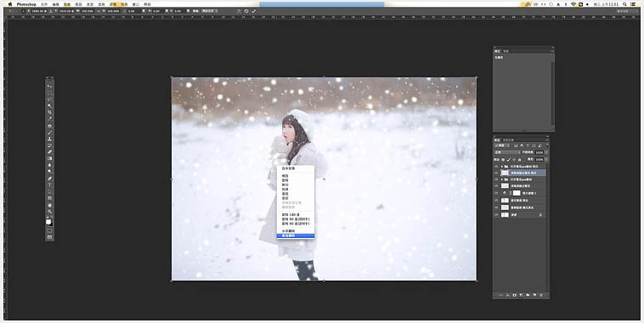644x323 pixels.
Task: Select the Lasso tool
Action: pyautogui.click(x=49, y=99)
